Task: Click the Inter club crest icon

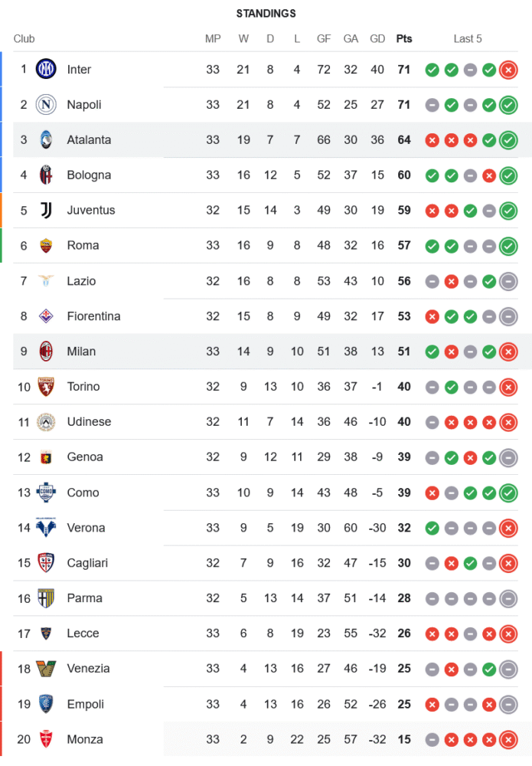Action: pyautogui.click(x=46, y=70)
